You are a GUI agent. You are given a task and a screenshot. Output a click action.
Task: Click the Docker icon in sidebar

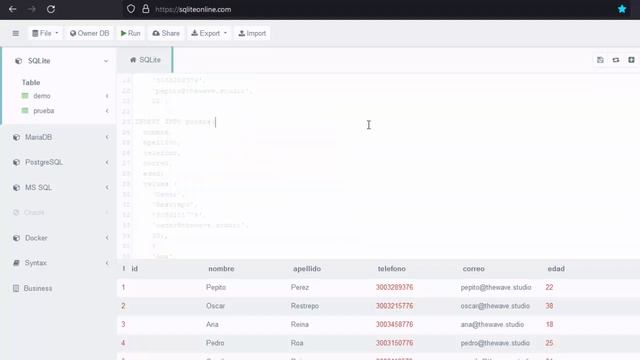tap(16, 238)
